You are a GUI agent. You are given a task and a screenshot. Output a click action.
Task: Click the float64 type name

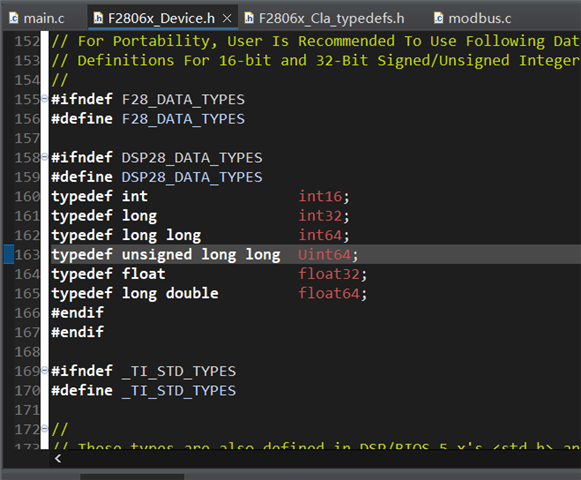[x=329, y=293]
